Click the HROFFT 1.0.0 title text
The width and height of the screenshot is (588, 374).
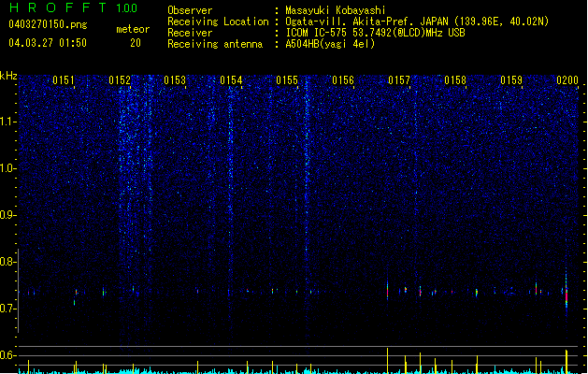click(x=73, y=7)
